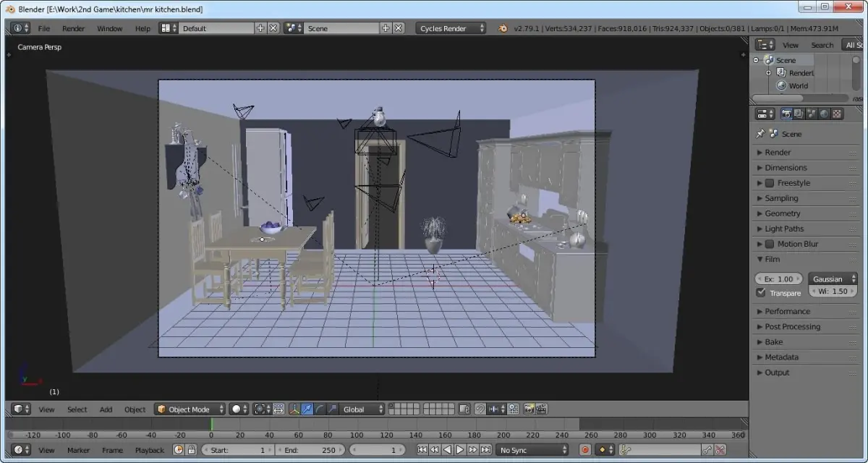Open the Help menu
Image resolution: width=868 pixels, height=463 pixels.
pyautogui.click(x=142, y=28)
